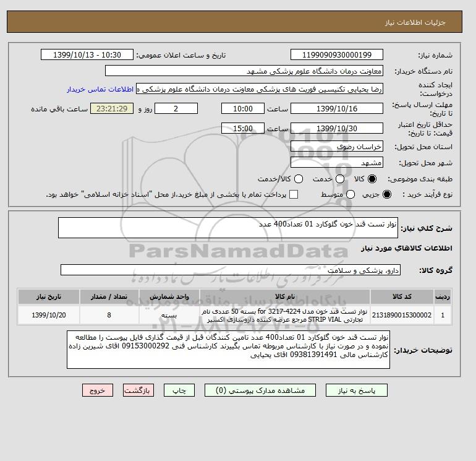Choose the جزیی purchase process option
The width and height of the screenshot is (476, 461).
[387, 194]
